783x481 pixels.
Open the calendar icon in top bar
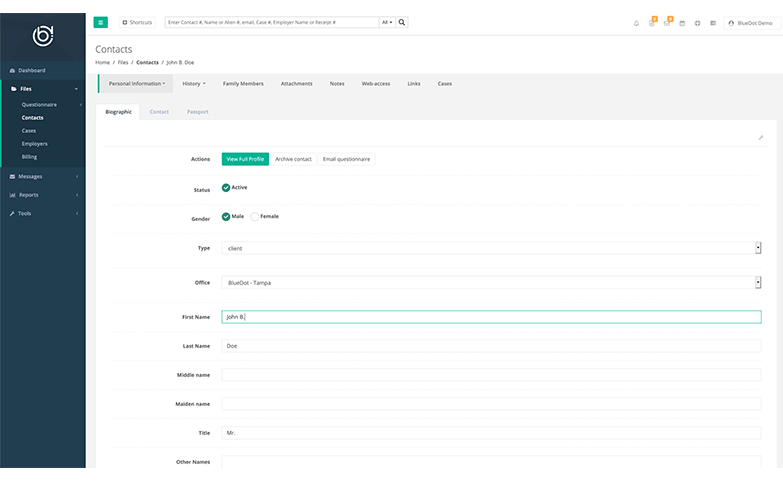[x=682, y=23]
